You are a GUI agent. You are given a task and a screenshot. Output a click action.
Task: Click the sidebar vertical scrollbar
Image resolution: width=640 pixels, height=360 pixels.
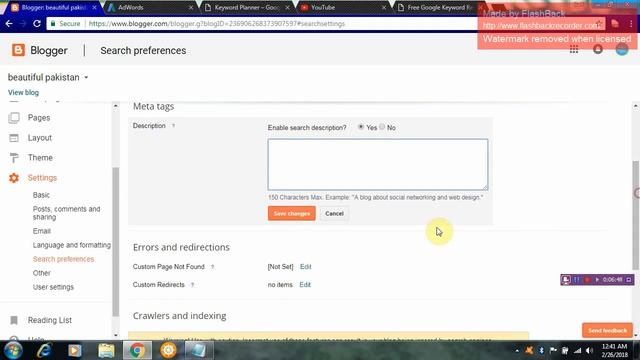click(x=116, y=242)
